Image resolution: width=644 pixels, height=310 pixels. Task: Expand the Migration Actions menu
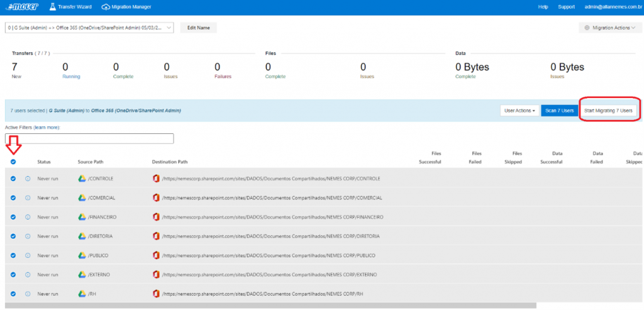pyautogui.click(x=609, y=28)
